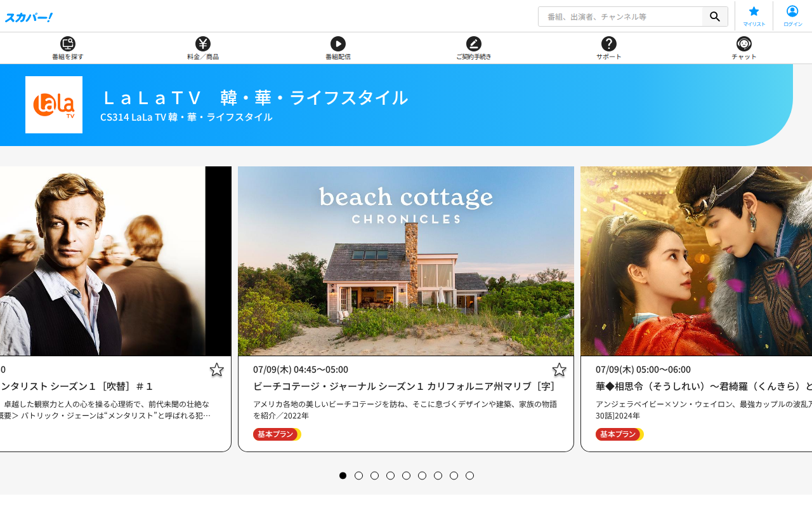Open チャット face icon
The width and height of the screenshot is (812, 508).
tap(744, 44)
